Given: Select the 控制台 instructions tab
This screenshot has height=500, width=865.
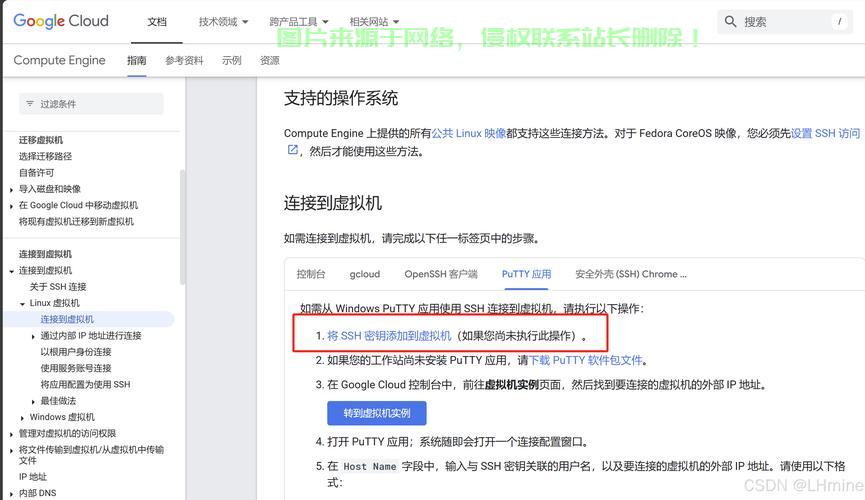Looking at the screenshot, I should 311,274.
